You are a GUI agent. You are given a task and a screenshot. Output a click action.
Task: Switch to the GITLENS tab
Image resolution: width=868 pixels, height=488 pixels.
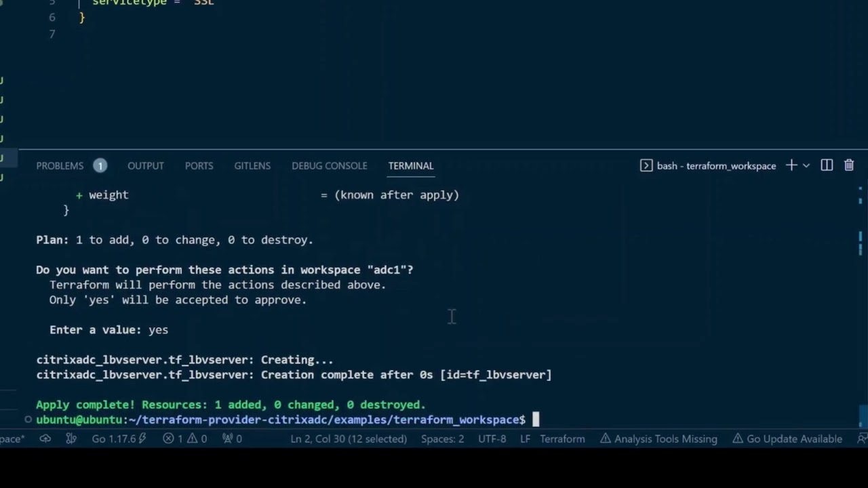click(x=252, y=165)
